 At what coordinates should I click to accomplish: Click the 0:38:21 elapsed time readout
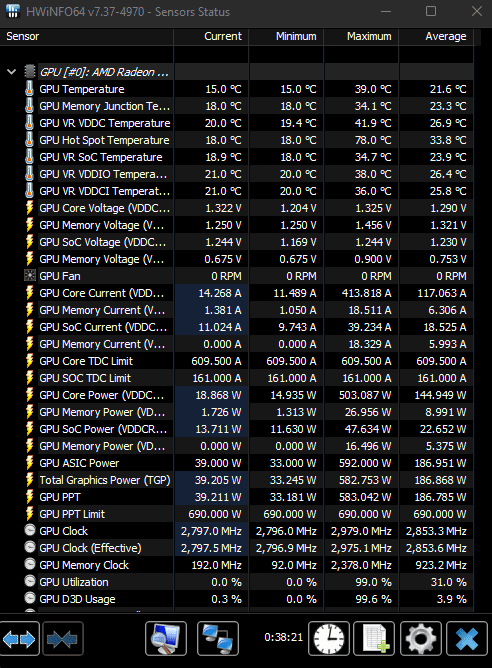tap(283, 637)
